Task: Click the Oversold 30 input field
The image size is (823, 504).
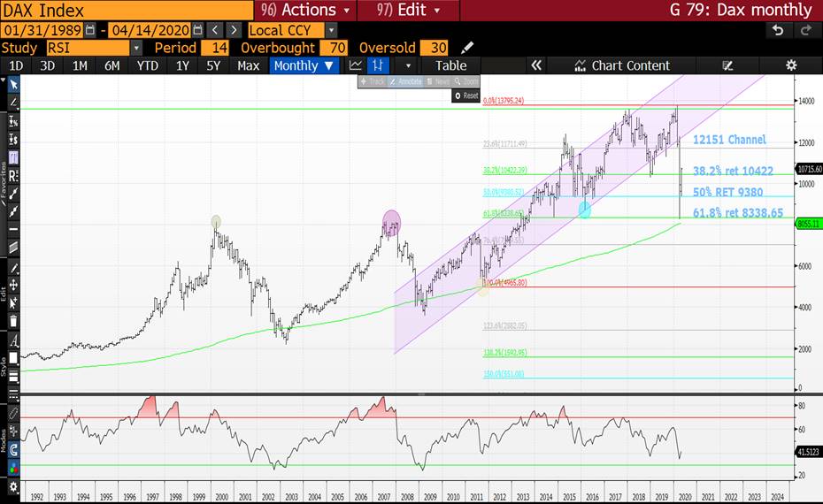Action: [x=435, y=48]
